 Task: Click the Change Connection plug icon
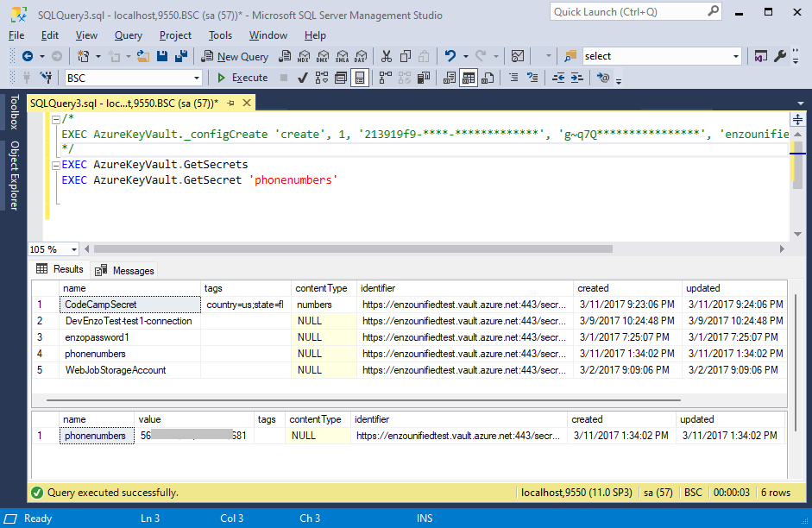(46, 79)
